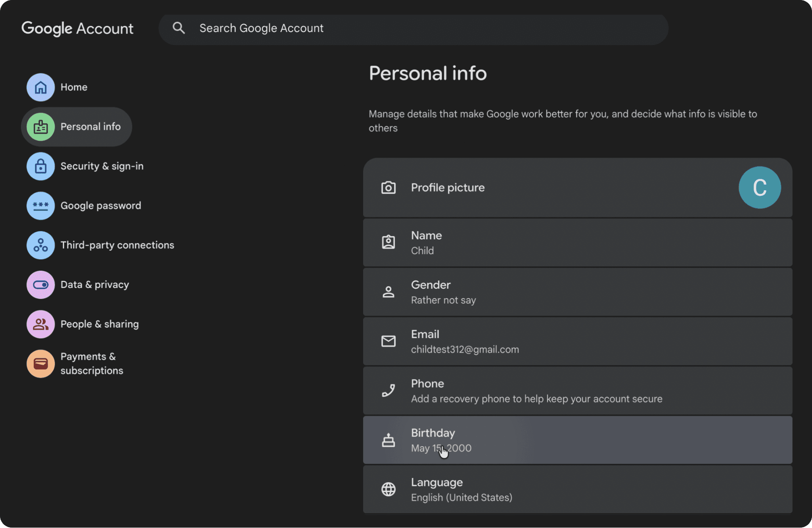This screenshot has width=812, height=528.
Task: Click the Email envelope icon
Action: [x=389, y=341]
